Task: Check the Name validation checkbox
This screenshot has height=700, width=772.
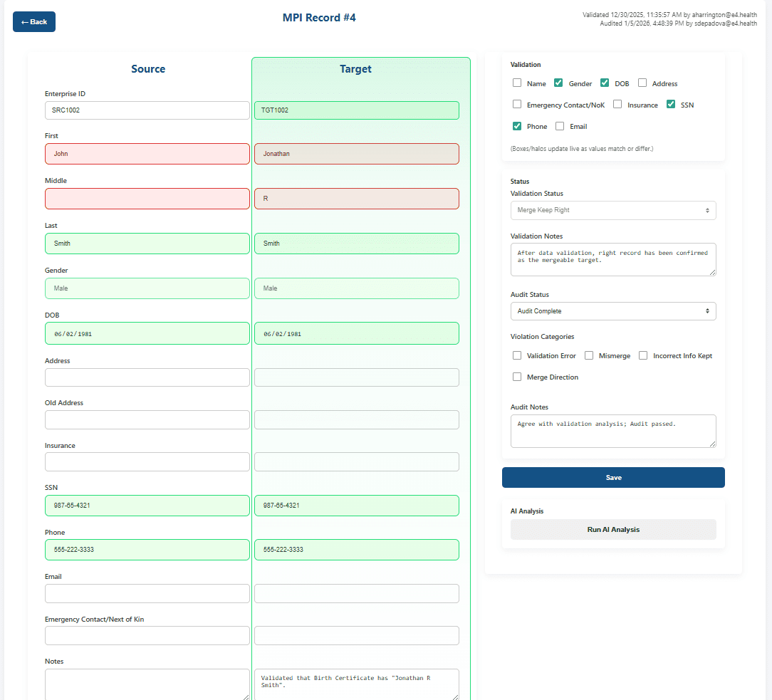Action: coord(517,83)
